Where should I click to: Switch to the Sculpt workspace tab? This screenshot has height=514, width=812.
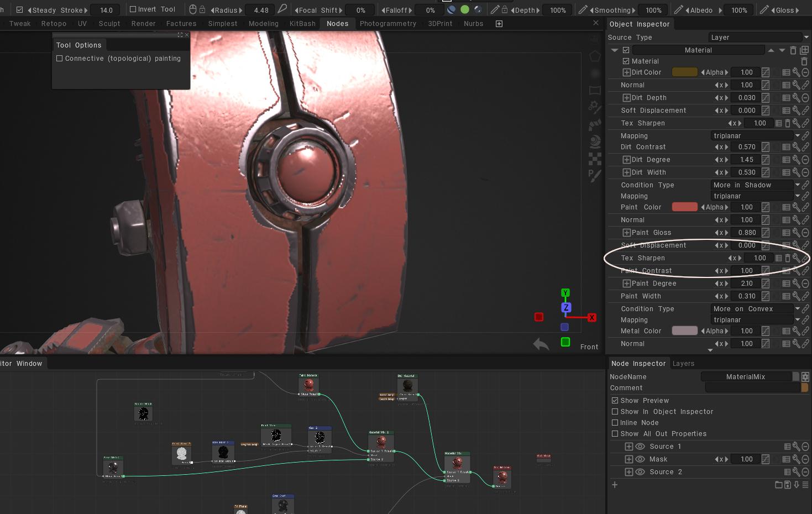click(x=109, y=24)
